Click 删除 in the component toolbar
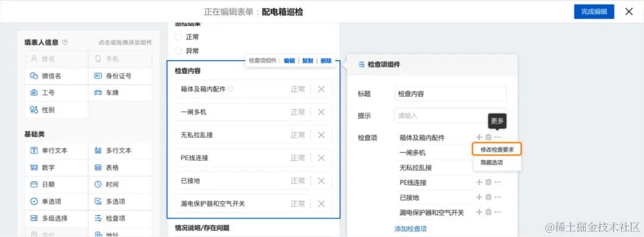644x237 pixels. click(x=326, y=61)
